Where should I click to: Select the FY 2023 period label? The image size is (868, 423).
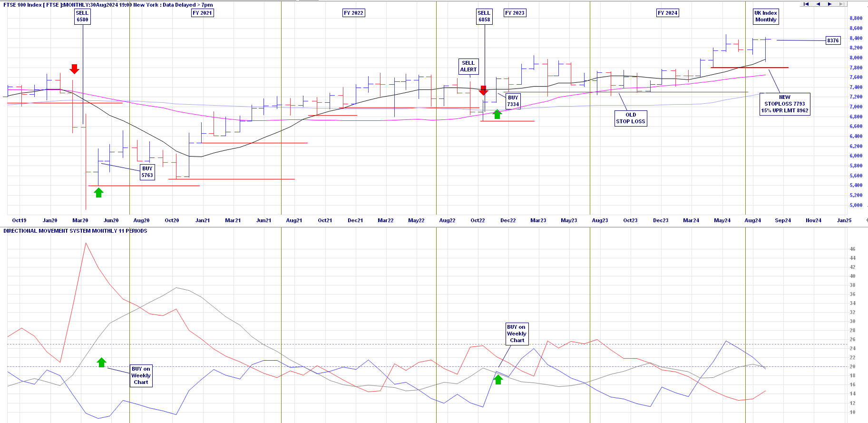(x=515, y=13)
